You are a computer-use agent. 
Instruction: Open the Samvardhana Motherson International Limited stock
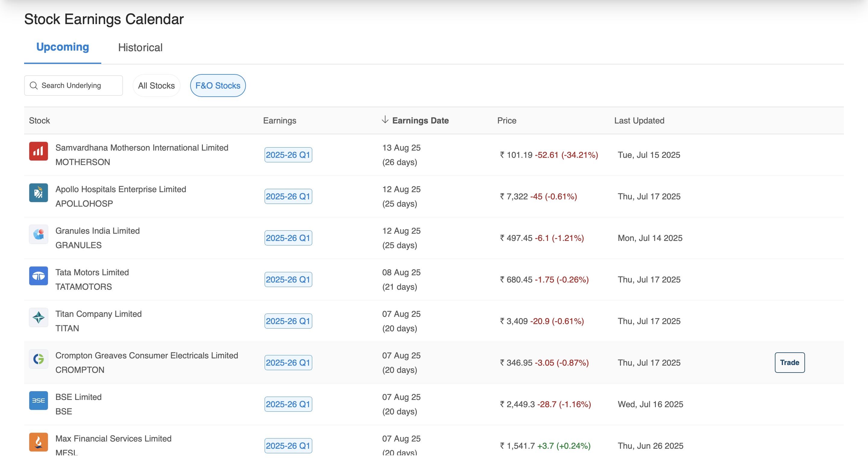pos(142,148)
